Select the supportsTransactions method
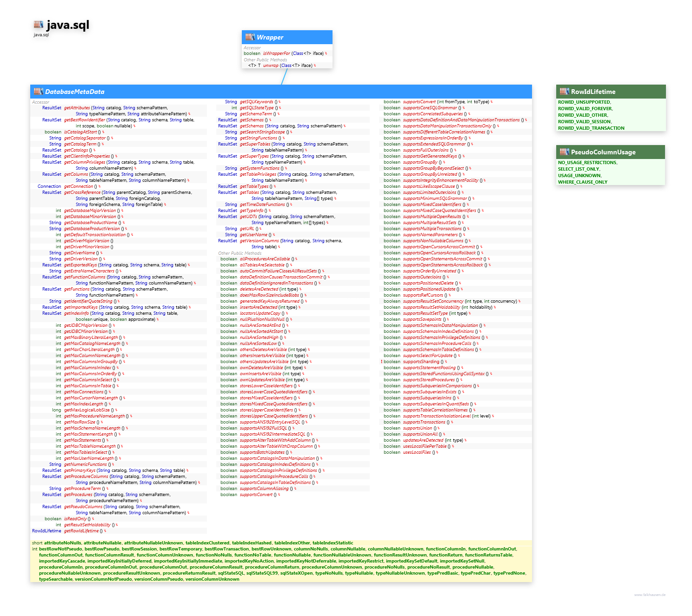692x616 pixels. [x=424, y=422]
